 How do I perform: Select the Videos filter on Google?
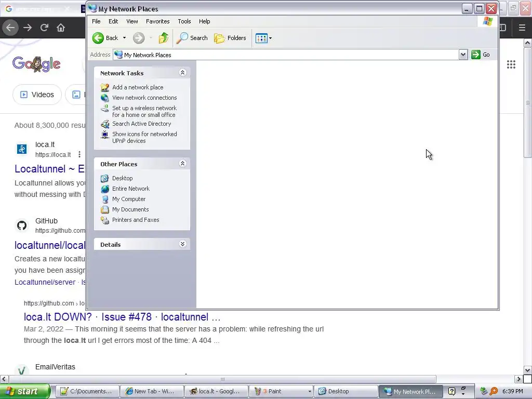37,95
